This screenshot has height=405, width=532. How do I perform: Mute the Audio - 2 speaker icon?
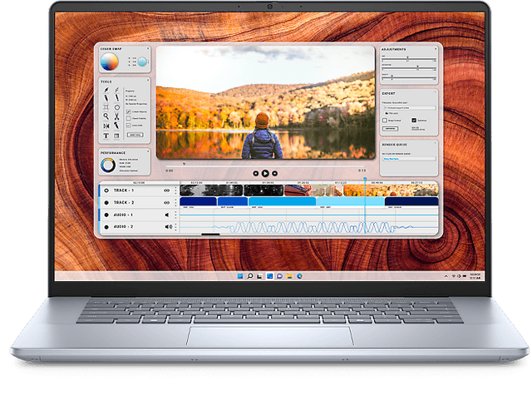(167, 226)
